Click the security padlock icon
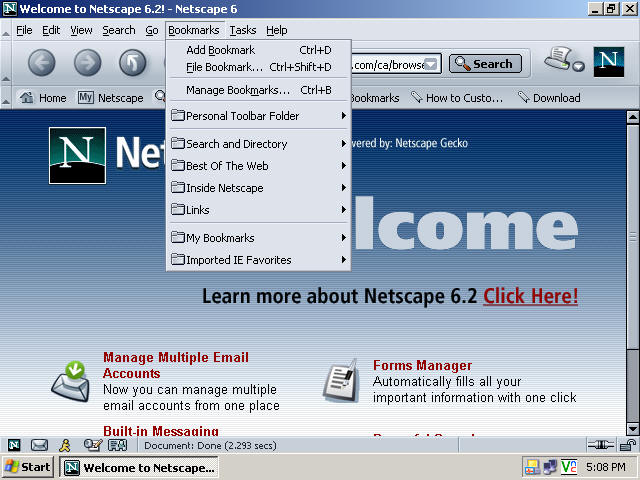The height and width of the screenshot is (480, 640). pyautogui.click(x=627, y=444)
